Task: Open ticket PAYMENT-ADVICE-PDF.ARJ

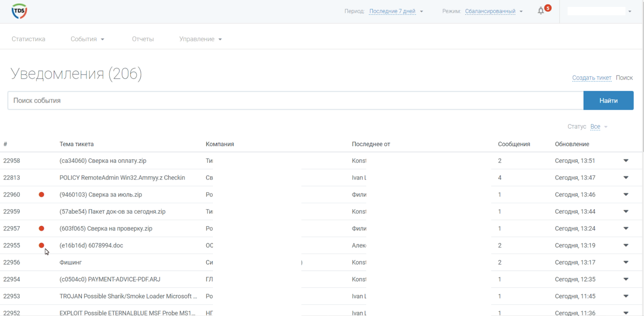Action: [x=110, y=279]
